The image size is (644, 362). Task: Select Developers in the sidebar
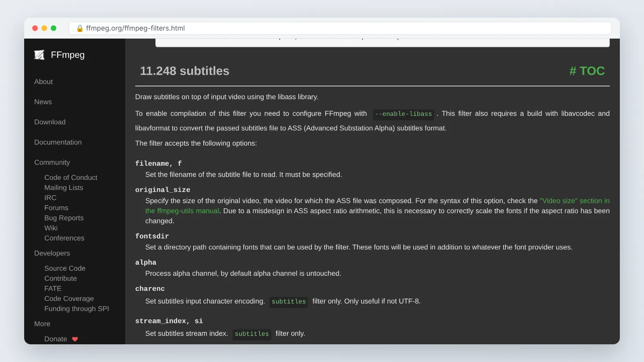[x=52, y=253]
